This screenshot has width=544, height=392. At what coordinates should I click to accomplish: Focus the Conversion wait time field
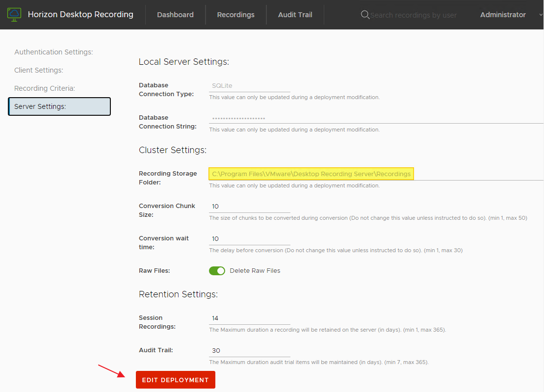(249, 239)
